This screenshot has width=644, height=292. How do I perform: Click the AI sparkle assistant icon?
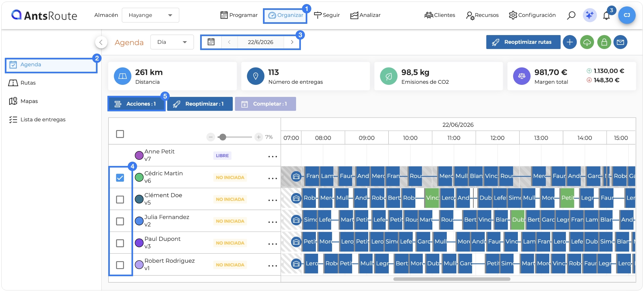point(589,15)
